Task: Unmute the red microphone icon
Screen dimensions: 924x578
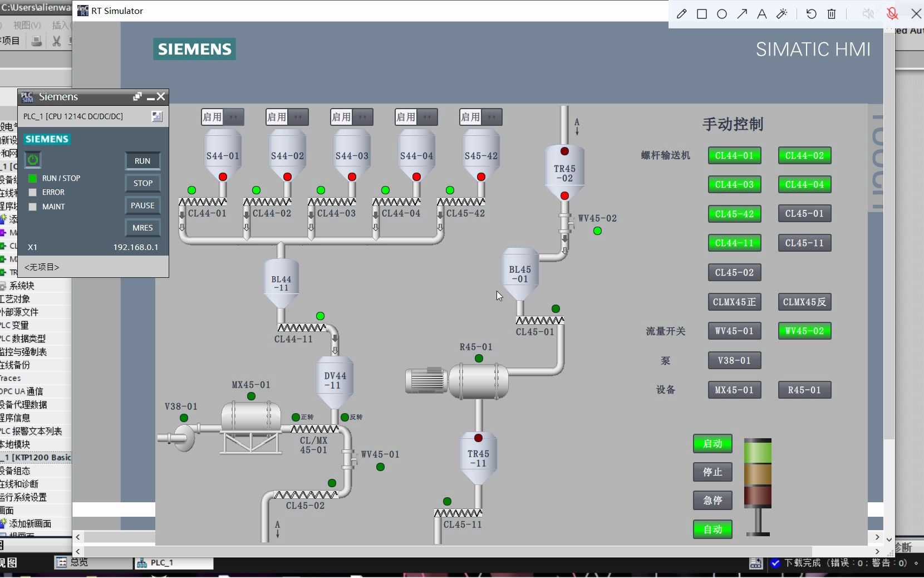Action: 892,14
